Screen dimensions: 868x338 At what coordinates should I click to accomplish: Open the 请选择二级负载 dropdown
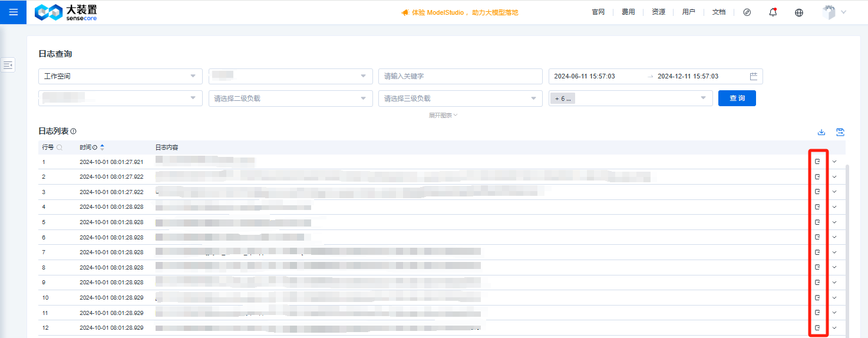(291, 99)
